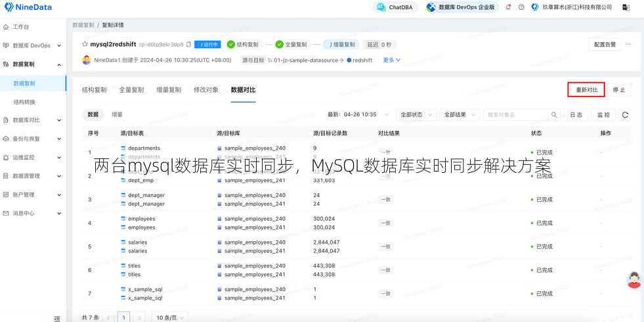Switch to 结构复制 tab
Screen dimensions: 644x322
[94, 89]
